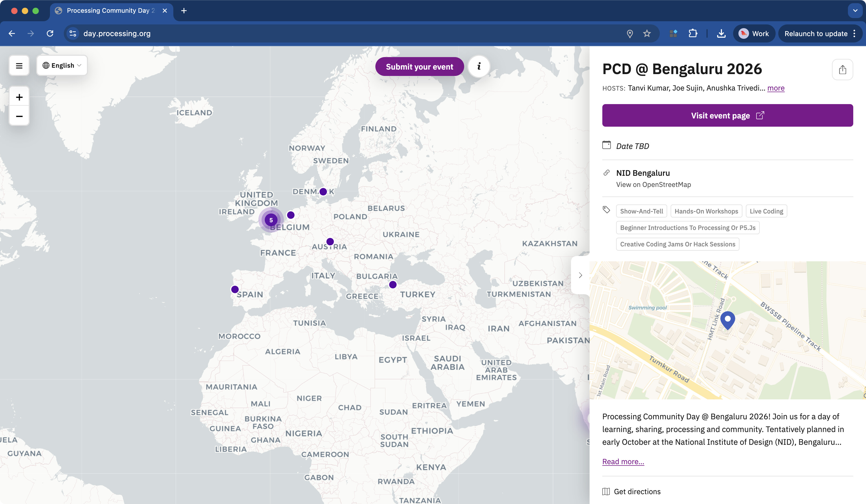Open the English language dropdown
The width and height of the screenshot is (866, 504).
62,65
